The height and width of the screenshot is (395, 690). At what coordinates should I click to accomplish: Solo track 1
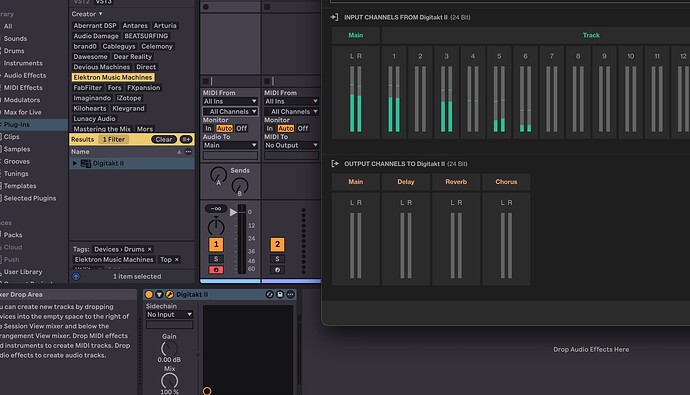216,259
